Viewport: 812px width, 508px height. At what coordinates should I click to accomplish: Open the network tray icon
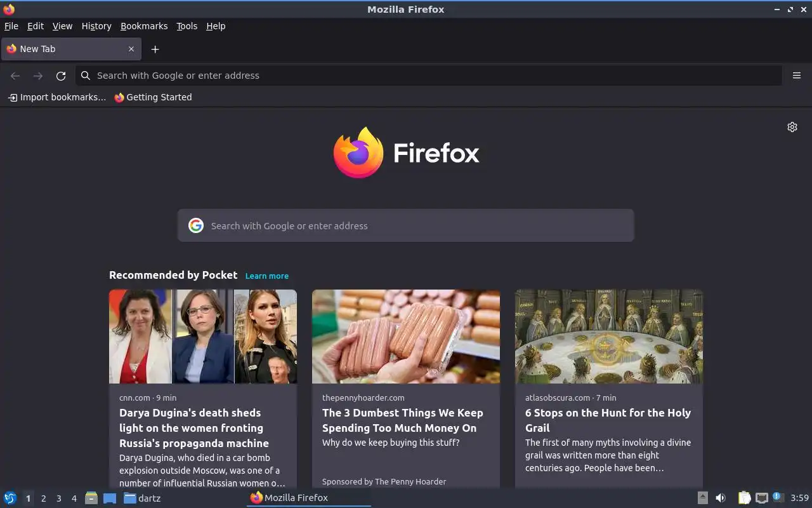(761, 498)
